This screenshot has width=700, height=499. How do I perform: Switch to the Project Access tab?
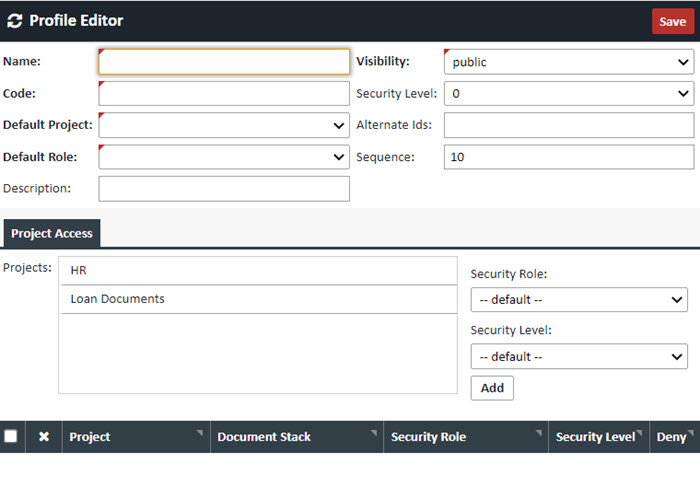pos(52,234)
